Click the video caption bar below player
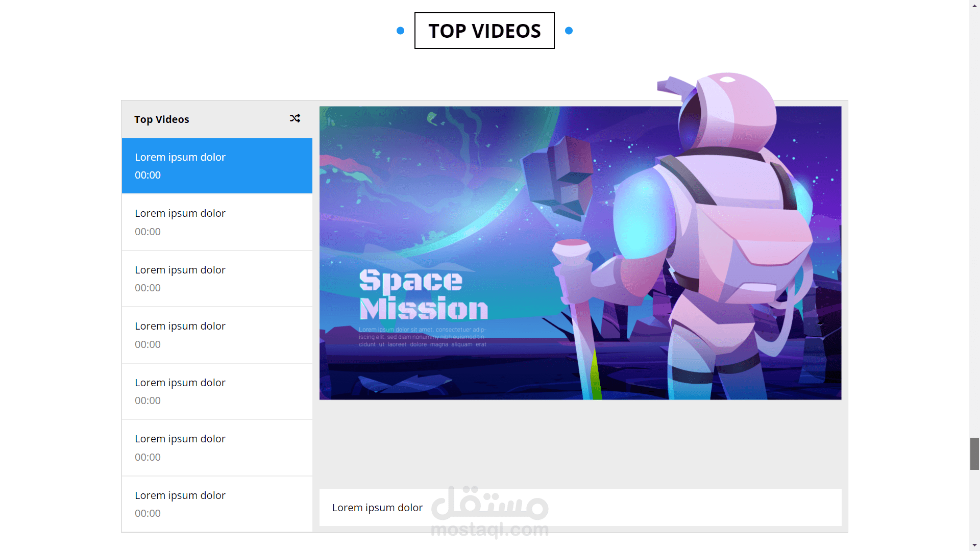The height and width of the screenshot is (551, 980). pyautogui.click(x=580, y=508)
